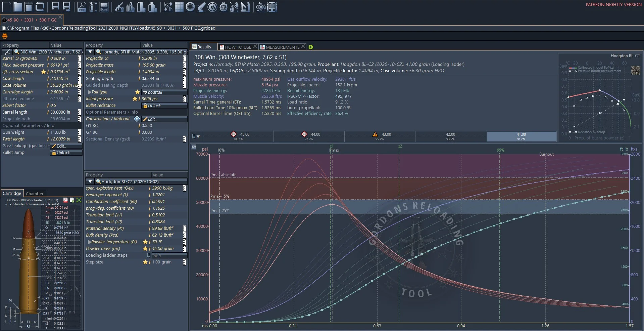This screenshot has width=644, height=331.
Task: Click the unit ruler for Barrel length
Action: click(x=80, y=112)
